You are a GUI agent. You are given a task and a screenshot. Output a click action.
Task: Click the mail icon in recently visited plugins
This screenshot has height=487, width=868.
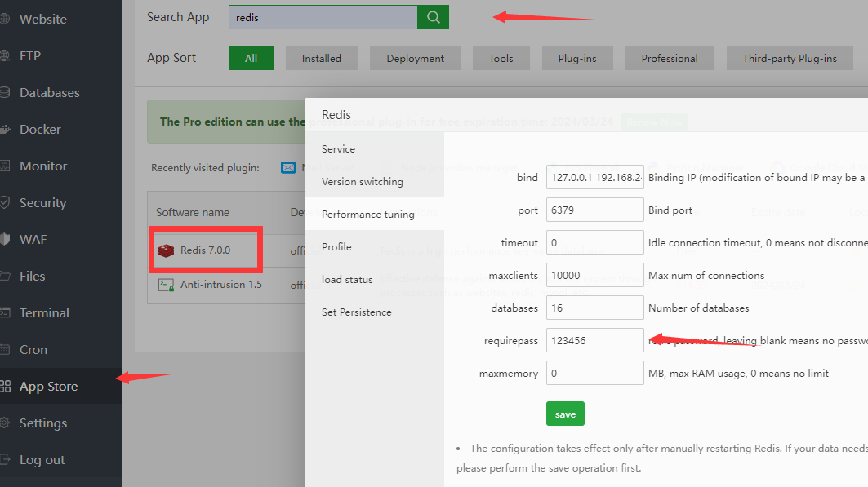[x=288, y=167]
